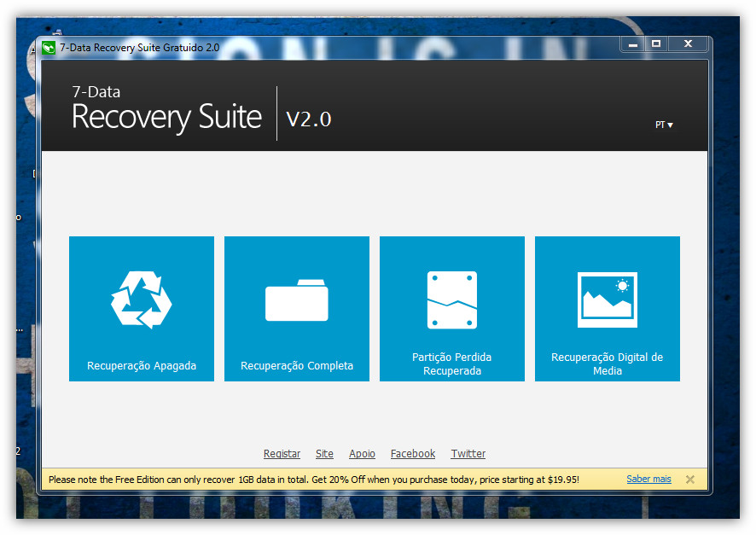Open the Site link
Screen dimensions: 756x535
pos(324,454)
